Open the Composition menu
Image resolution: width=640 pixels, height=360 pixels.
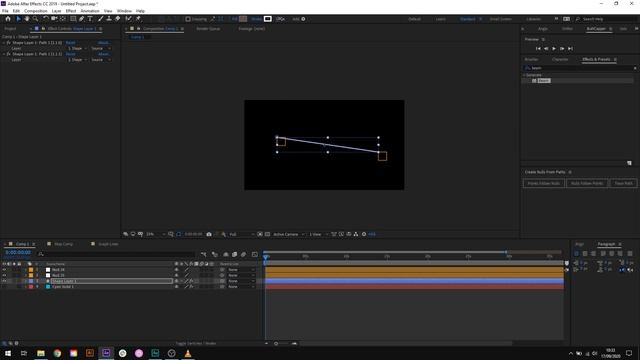point(36,11)
